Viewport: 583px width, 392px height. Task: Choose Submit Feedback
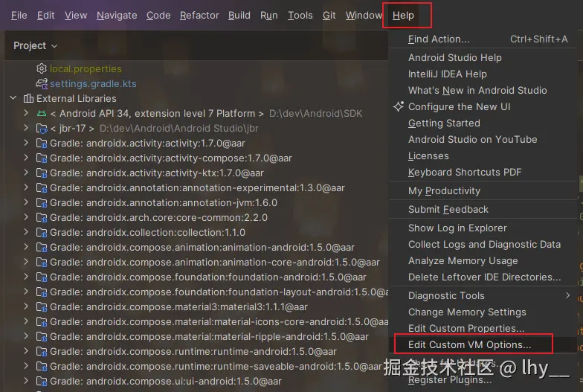click(x=483, y=210)
